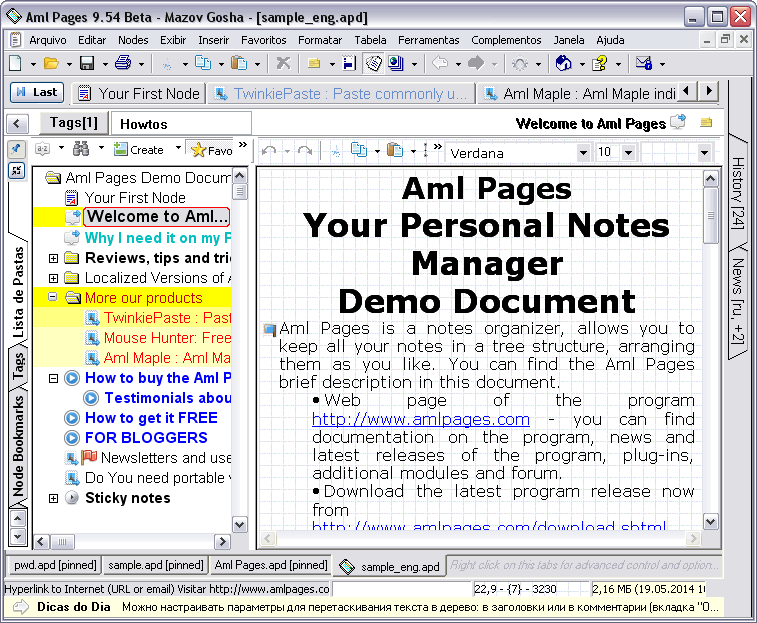Screen dimensions: 757x623
Task: Click the Print icon in main toolbar
Action: (x=123, y=63)
